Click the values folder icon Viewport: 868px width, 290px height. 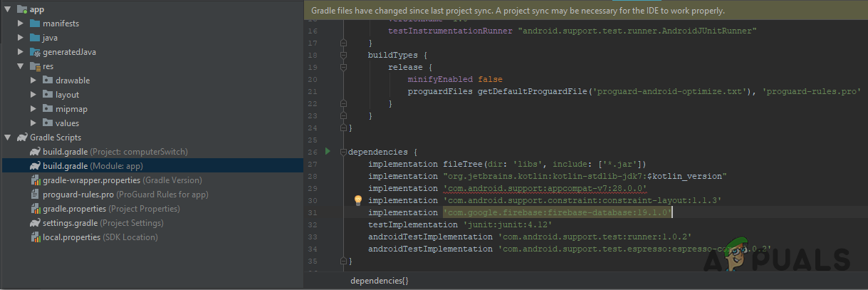coord(48,123)
